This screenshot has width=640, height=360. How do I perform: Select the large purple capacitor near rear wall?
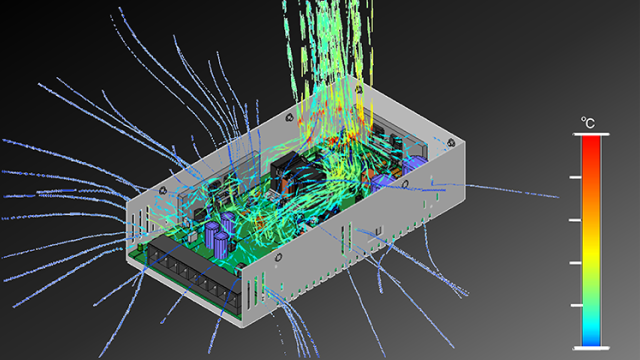[413, 164]
